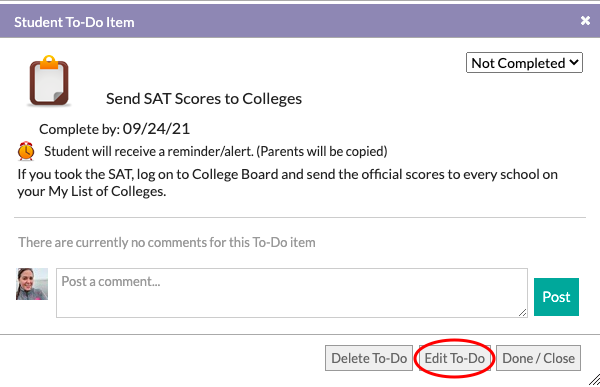
Task: Click the Complete by label
Action: tap(80, 129)
